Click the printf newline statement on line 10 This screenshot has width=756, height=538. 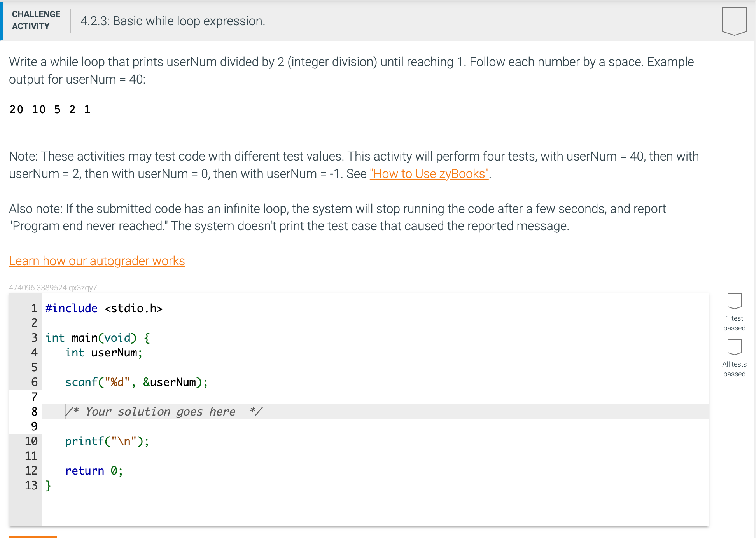(x=107, y=441)
